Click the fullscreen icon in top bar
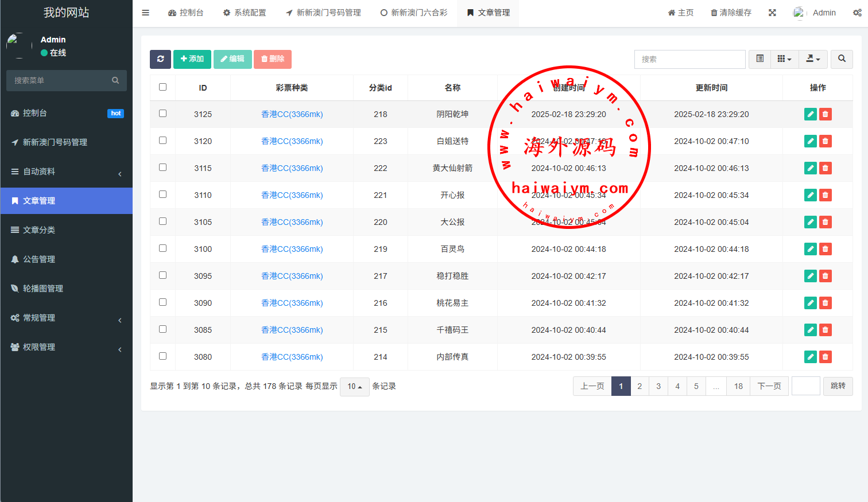 pyautogui.click(x=772, y=13)
